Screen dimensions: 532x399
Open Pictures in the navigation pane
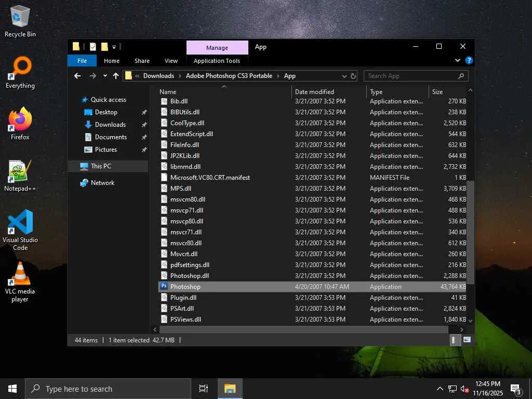tap(106, 150)
